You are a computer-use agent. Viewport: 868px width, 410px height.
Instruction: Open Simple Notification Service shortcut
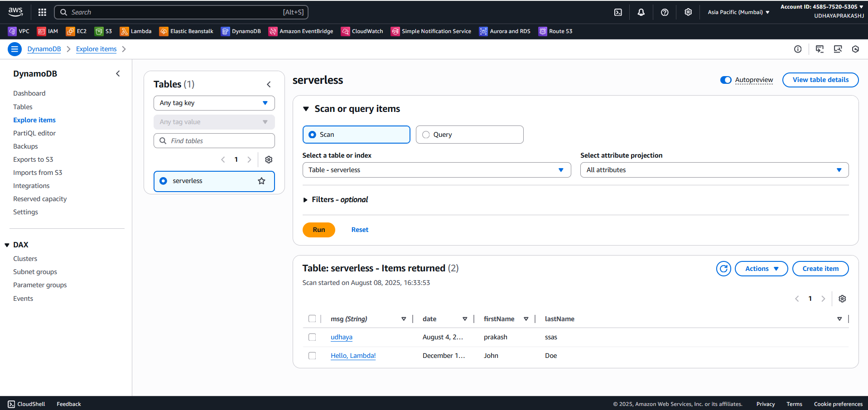tap(431, 31)
